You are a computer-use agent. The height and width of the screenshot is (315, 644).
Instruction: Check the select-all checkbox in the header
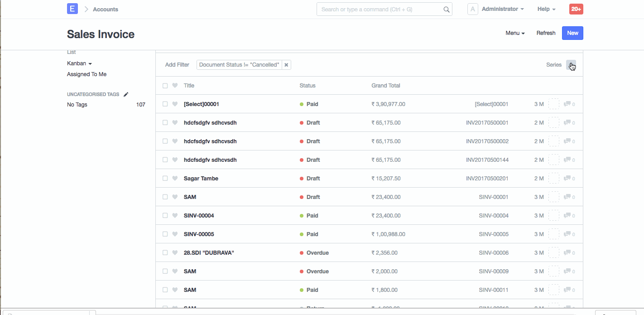(165, 85)
